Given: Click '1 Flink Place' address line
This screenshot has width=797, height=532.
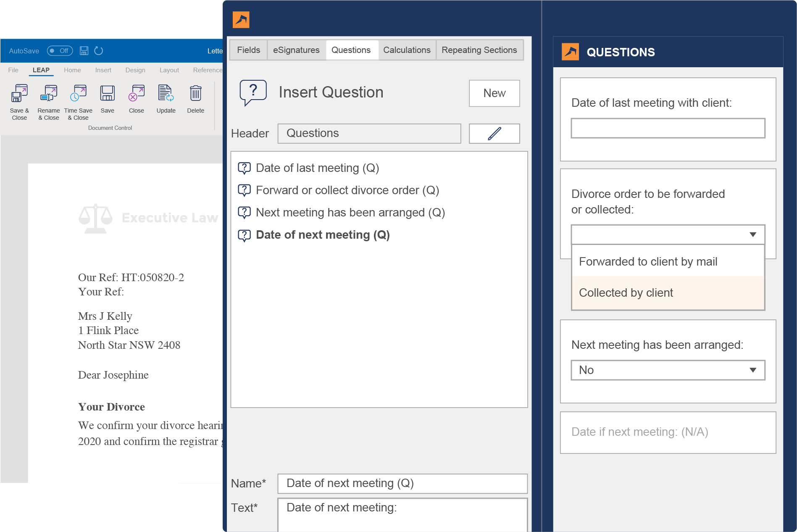Looking at the screenshot, I should [108, 330].
